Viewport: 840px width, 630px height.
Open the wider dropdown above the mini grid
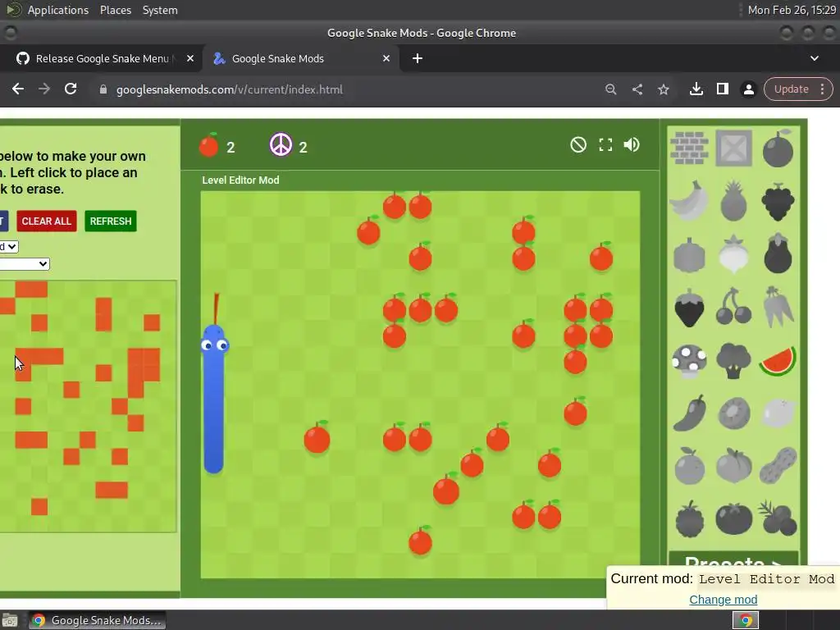point(24,263)
